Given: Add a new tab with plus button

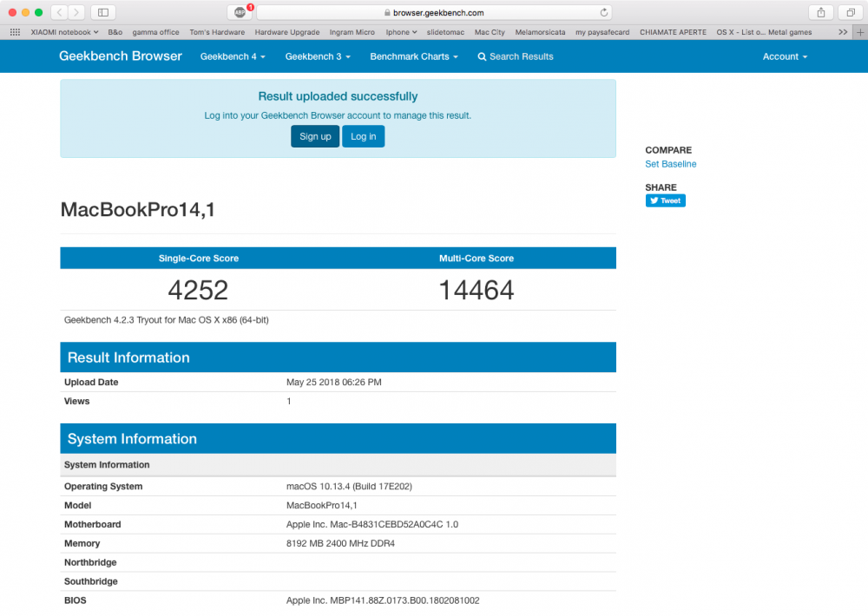Looking at the screenshot, I should [860, 32].
